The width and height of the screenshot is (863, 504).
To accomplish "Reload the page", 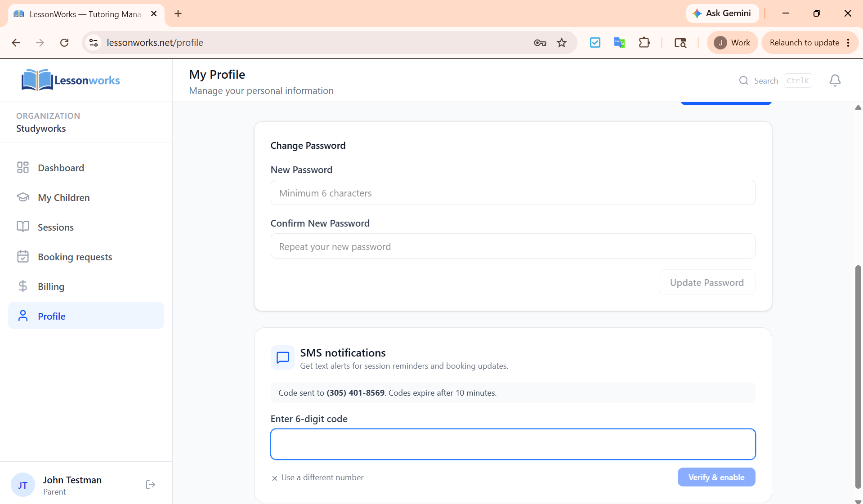I will (x=64, y=43).
